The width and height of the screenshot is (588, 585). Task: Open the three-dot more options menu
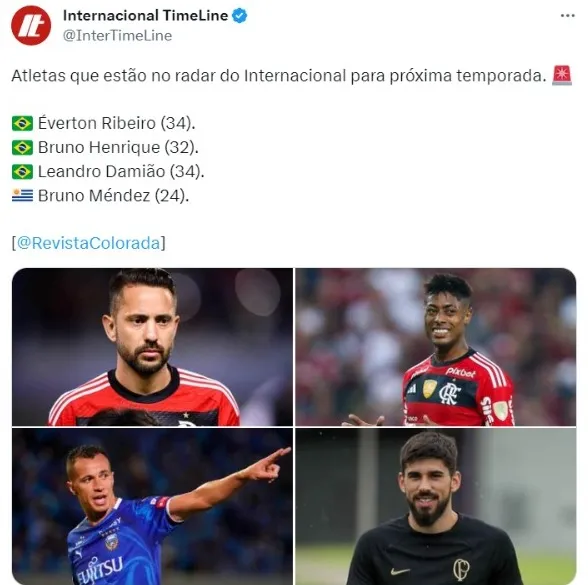(567, 15)
